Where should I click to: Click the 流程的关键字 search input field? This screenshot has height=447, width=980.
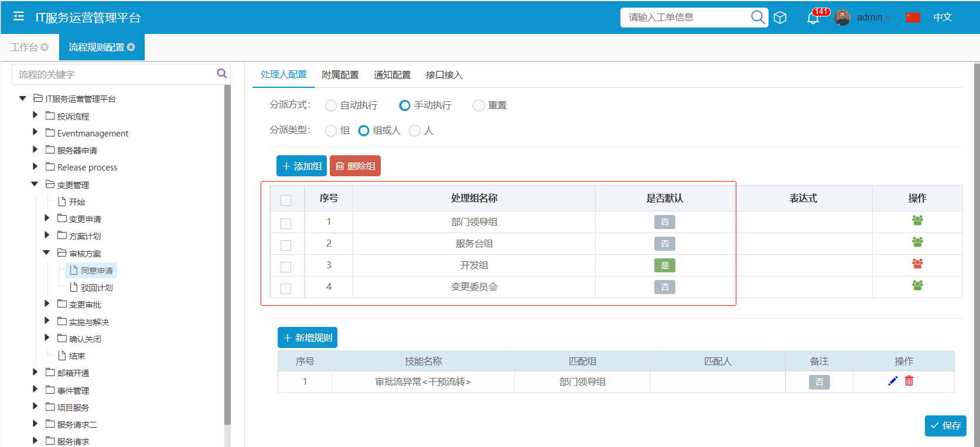pos(114,74)
